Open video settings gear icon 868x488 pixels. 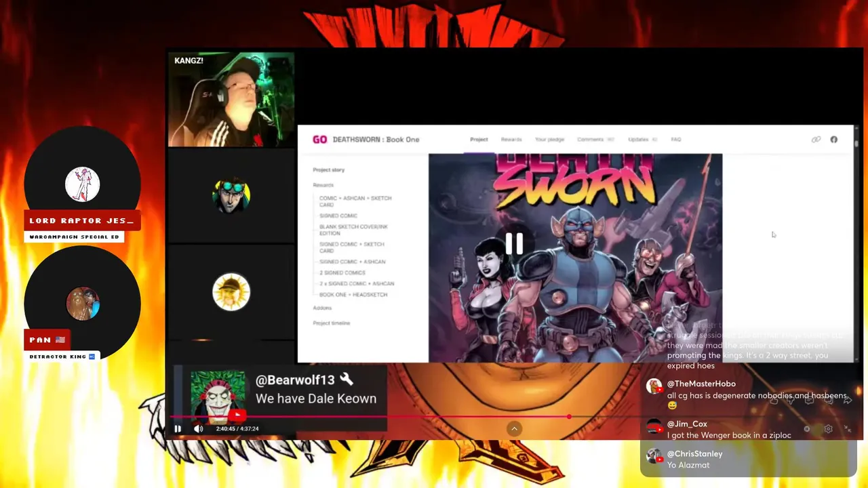click(x=828, y=429)
